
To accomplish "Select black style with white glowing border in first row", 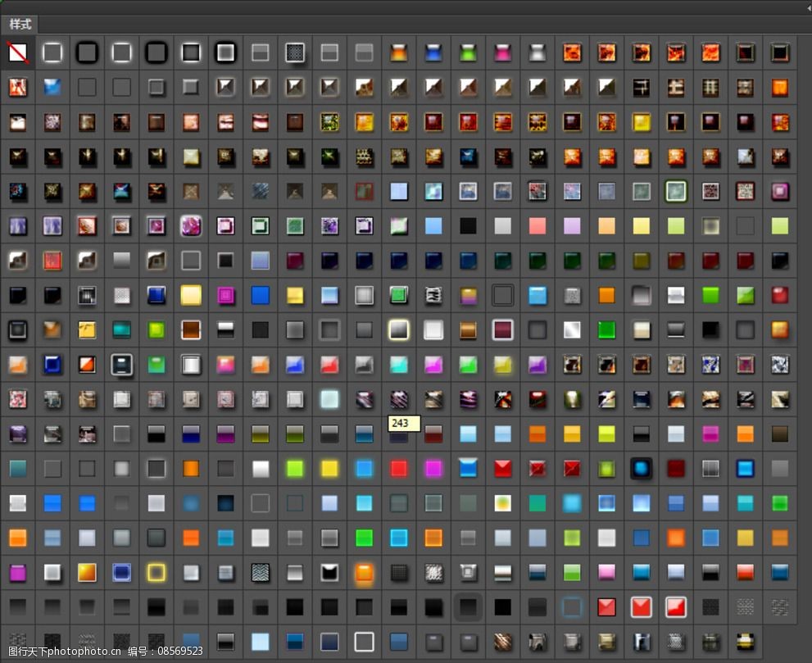I will (225, 52).
